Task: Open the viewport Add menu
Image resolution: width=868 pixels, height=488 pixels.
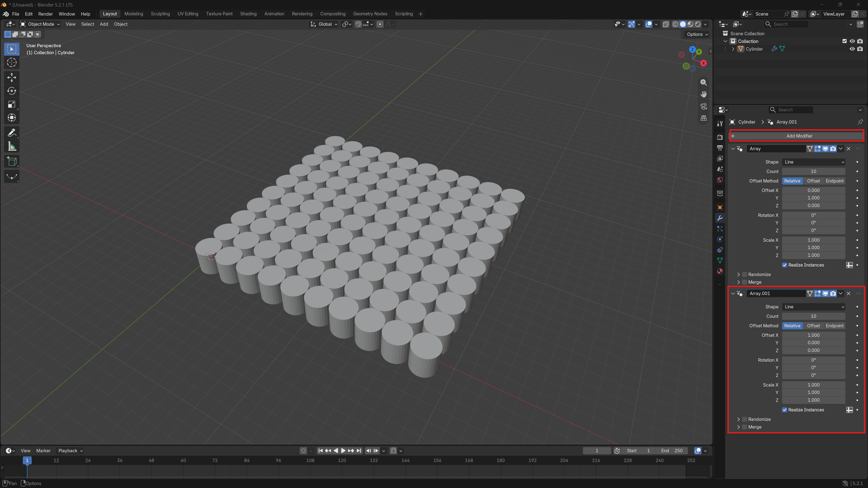Action: click(x=104, y=24)
